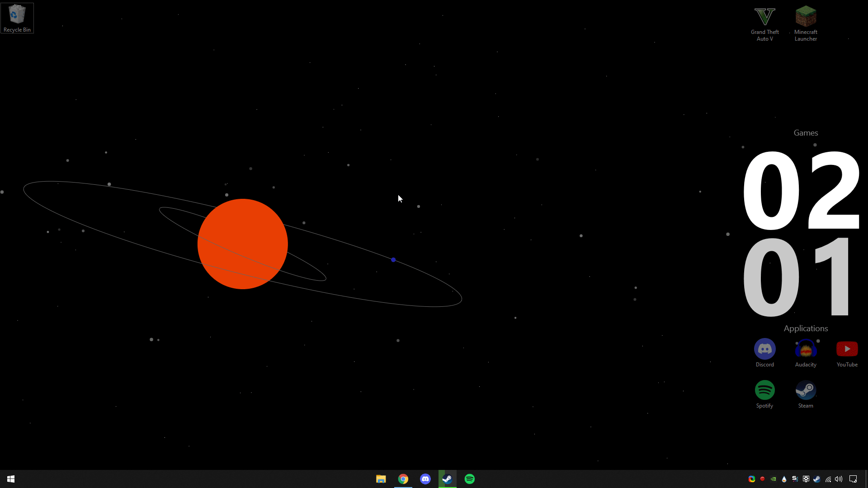868x488 pixels.
Task: Open Google Chrome from the taskbar
Action: 403,479
